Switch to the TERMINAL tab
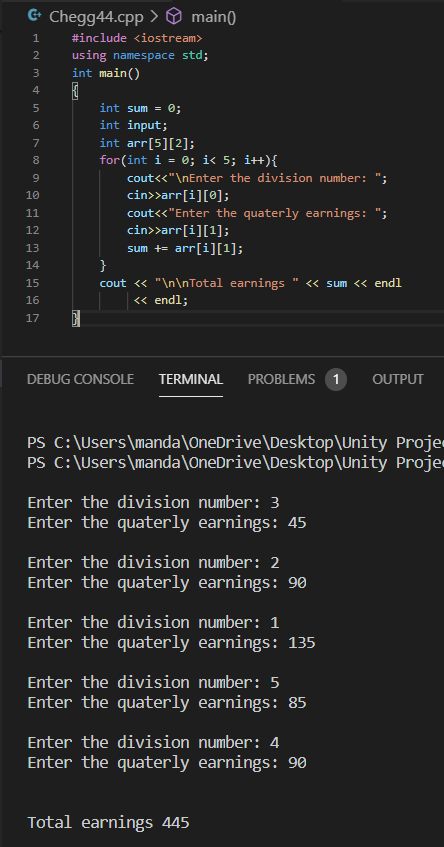The image size is (444, 847). point(191,379)
